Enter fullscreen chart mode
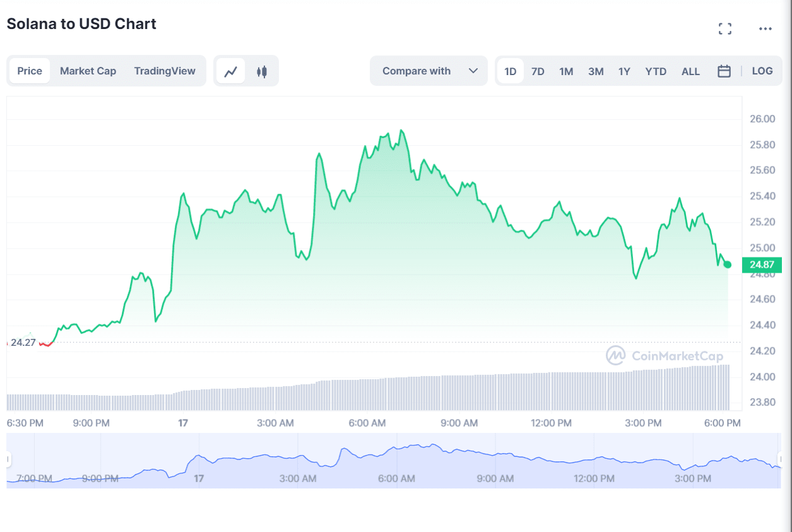 pos(724,28)
